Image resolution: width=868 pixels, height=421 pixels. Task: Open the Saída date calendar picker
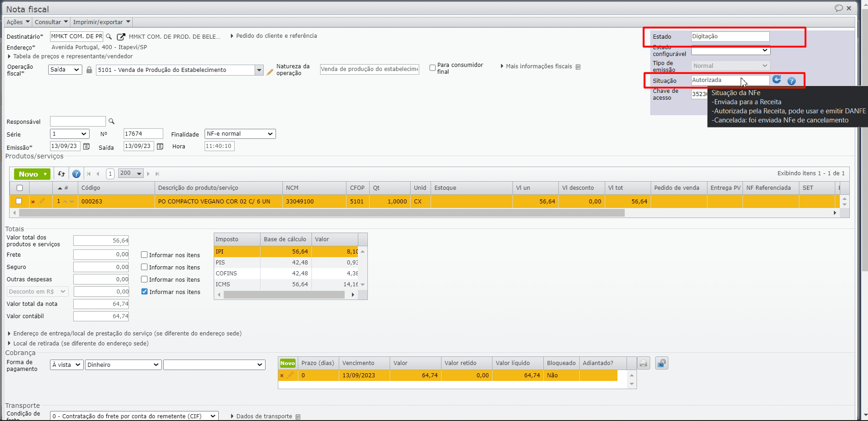pos(160,147)
